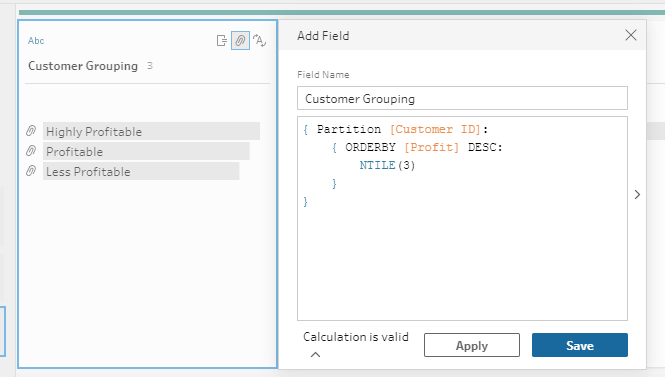This screenshot has height=377, width=665.
Task: Open the create calculated field icon
Action: pos(222,41)
